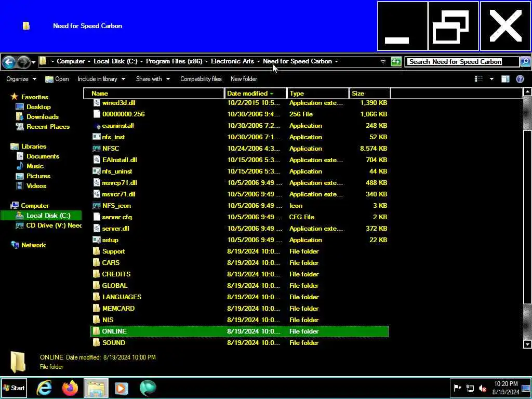Open the Music library
Screen dimensions: 532x399
coord(35,166)
